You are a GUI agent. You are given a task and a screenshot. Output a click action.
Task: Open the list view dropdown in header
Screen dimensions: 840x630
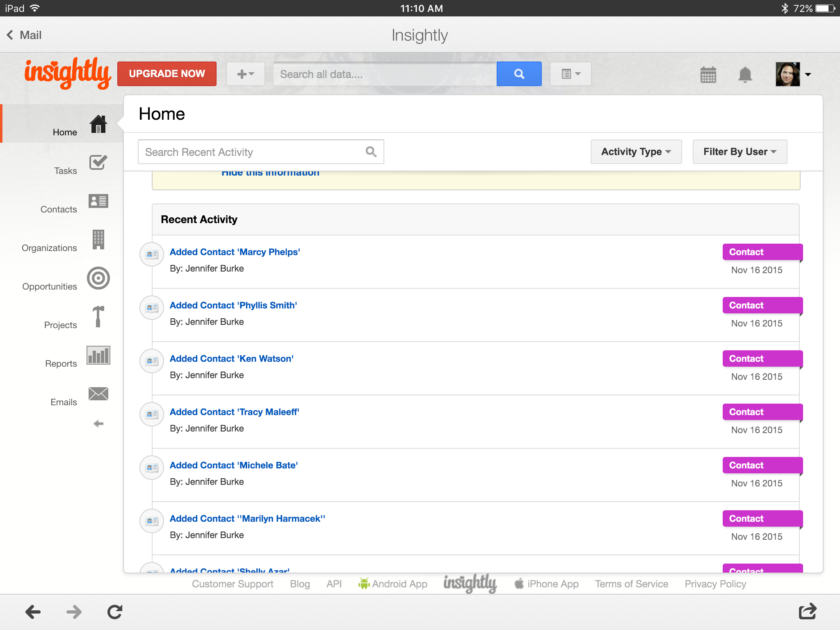pyautogui.click(x=571, y=74)
